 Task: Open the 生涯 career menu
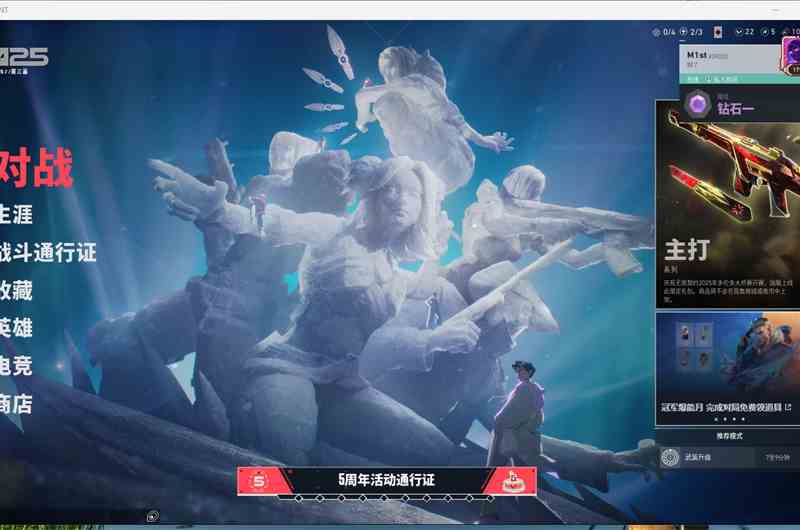click(x=15, y=214)
